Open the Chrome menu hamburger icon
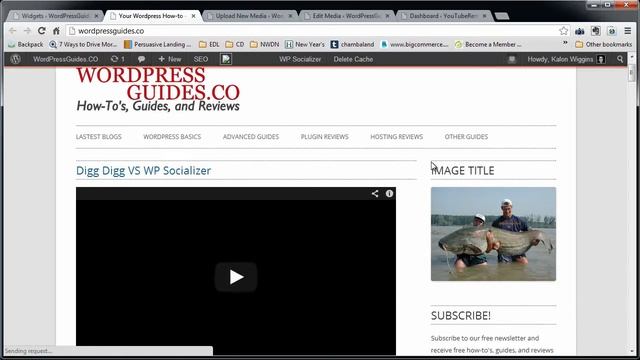Viewport: 640px width, 360px height. click(x=628, y=31)
